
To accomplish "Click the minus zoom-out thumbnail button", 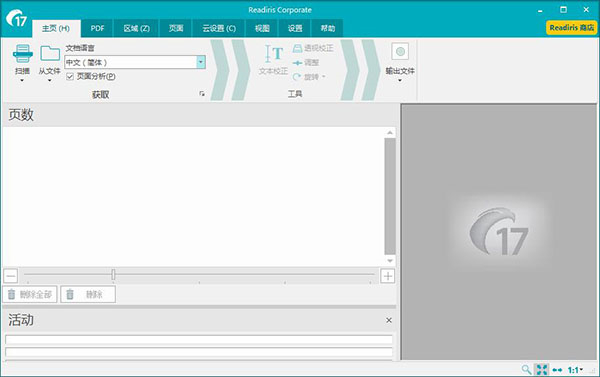I will (x=11, y=276).
